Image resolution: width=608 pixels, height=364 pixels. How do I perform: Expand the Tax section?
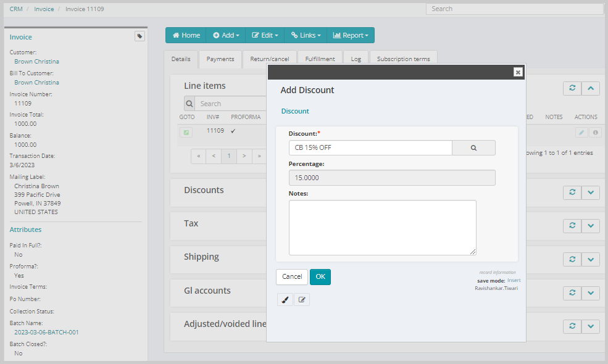pos(591,226)
